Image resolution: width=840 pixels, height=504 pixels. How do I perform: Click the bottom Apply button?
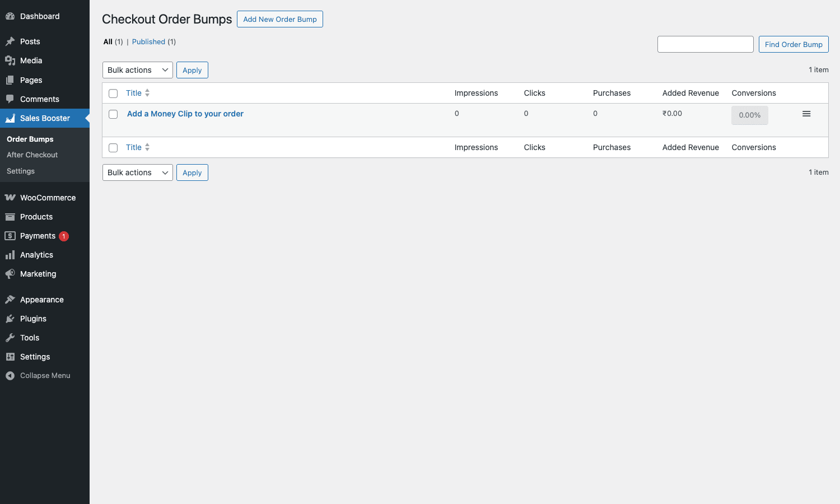click(192, 172)
